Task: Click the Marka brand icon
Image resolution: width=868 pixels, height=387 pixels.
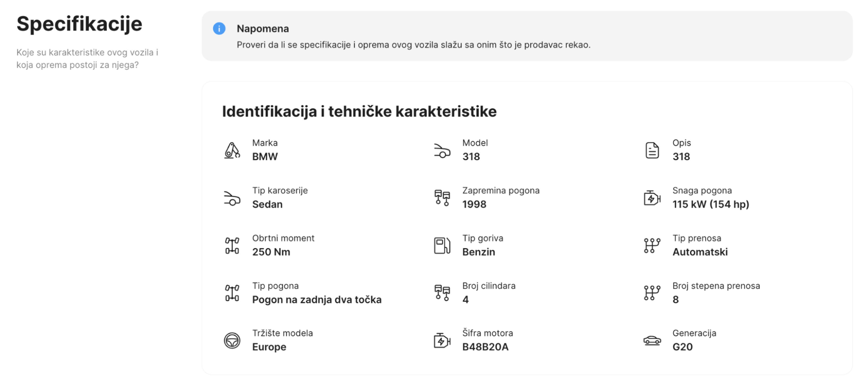Action: (232, 150)
